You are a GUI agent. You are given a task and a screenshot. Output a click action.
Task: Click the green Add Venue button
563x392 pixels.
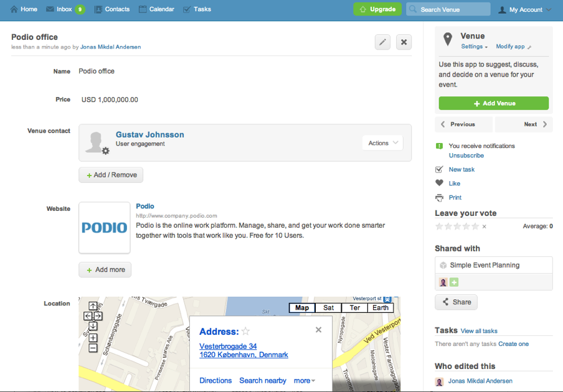click(493, 103)
